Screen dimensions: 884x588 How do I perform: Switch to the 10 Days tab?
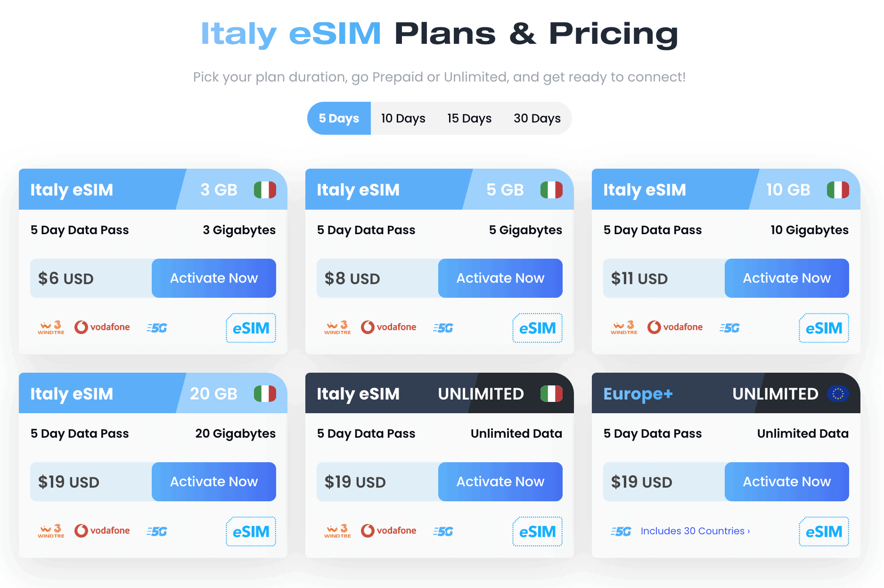tap(403, 118)
